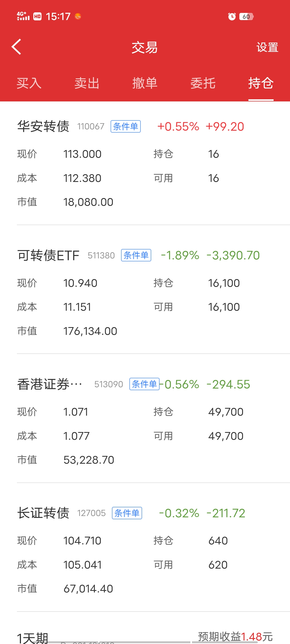
Task: Tap the back arrow icon
Action: tap(17, 47)
